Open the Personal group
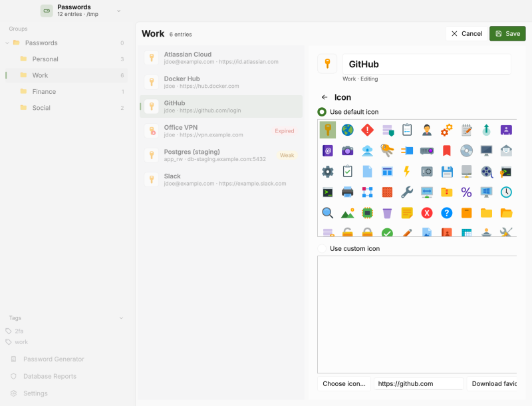 tap(67, 59)
